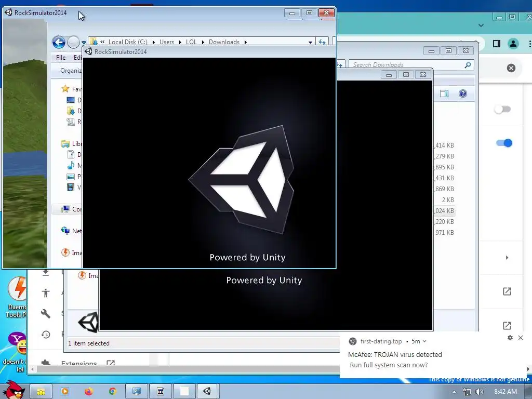Viewport: 532px width, 399px height.
Task: Click the 8:42 AM taskbar clock
Action: 506,392
